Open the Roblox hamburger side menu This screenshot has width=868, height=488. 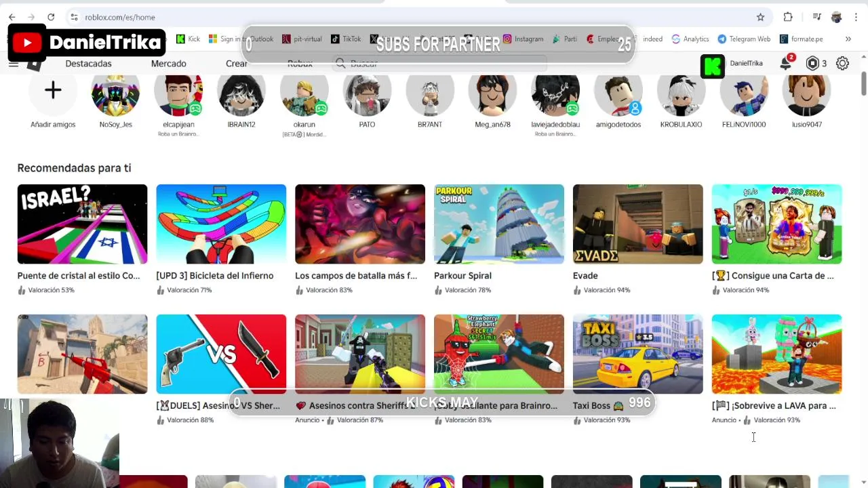[13, 64]
